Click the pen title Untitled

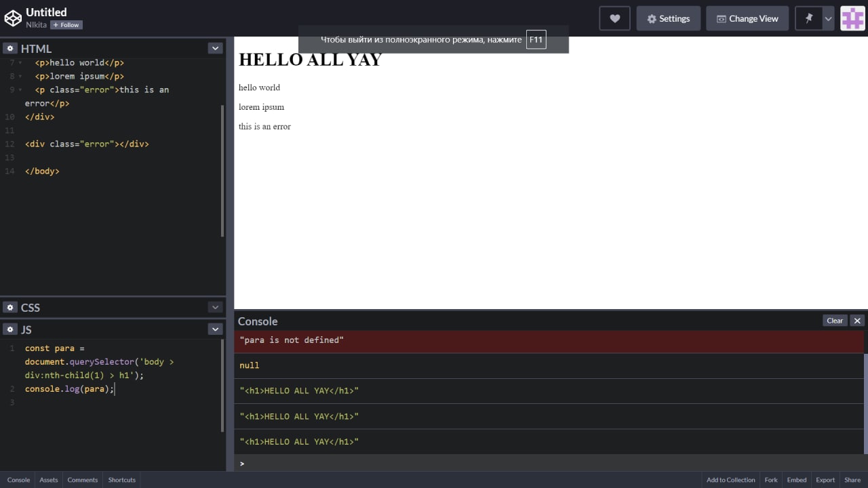46,12
